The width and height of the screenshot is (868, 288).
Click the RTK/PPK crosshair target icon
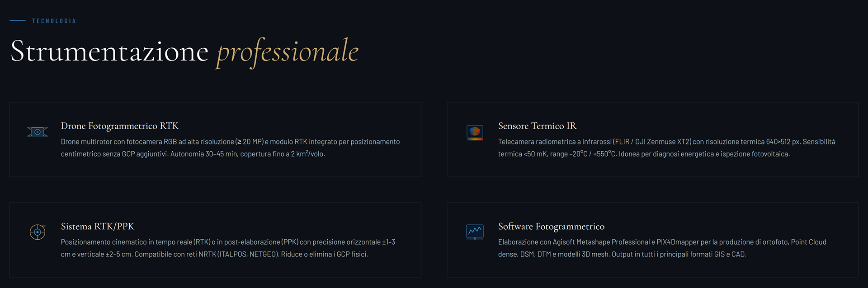[x=38, y=232]
